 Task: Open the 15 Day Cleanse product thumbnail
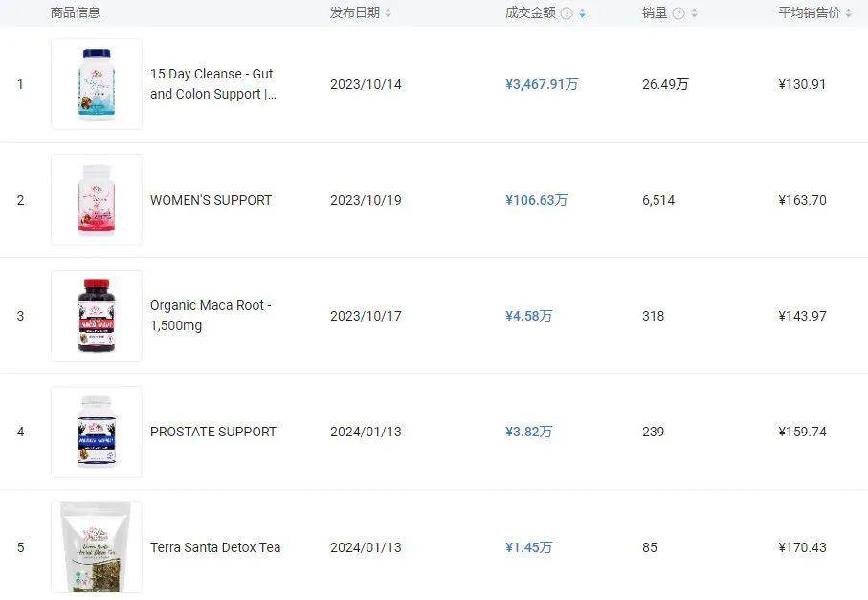coord(97,84)
